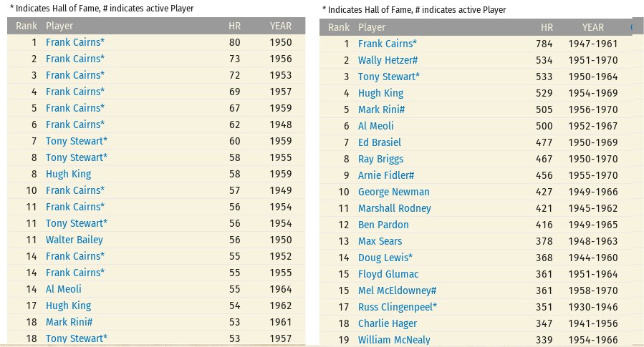This screenshot has width=644, height=347.
Task: Open William McNealy's player page
Action: (x=394, y=340)
